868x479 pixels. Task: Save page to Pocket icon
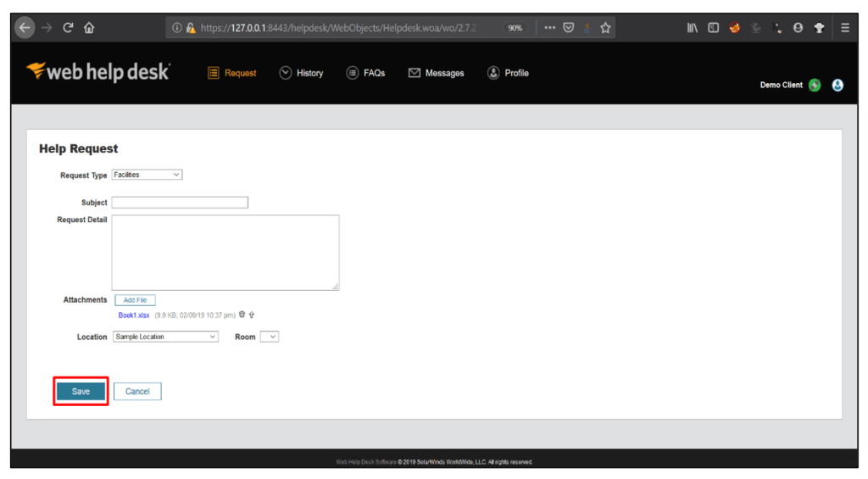pyautogui.click(x=569, y=28)
